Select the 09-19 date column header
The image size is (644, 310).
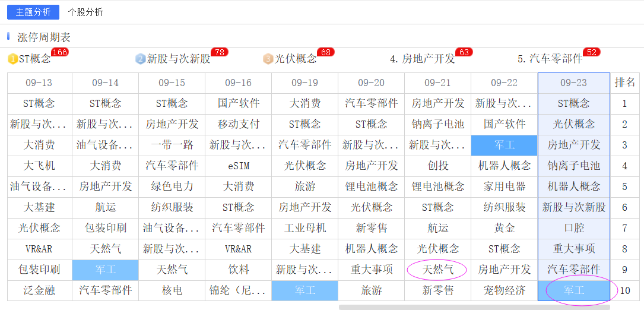(305, 83)
